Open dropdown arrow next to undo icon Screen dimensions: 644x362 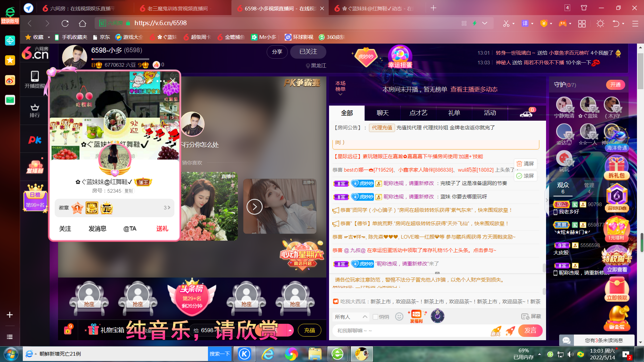click(623, 24)
